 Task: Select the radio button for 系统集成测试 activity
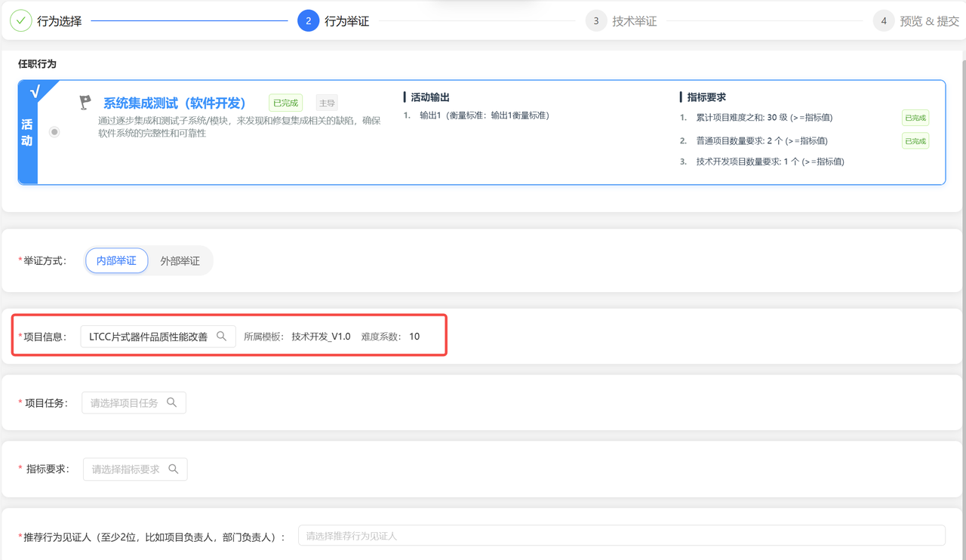point(54,132)
